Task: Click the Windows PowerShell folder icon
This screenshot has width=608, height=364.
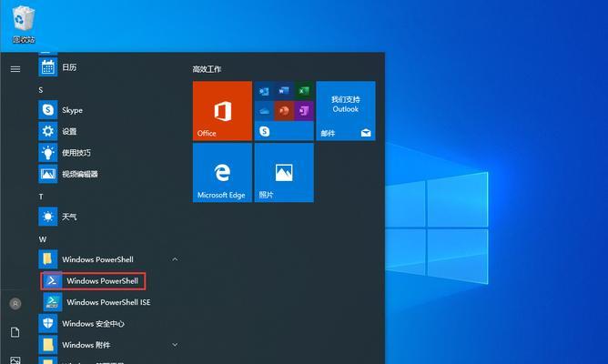Action: [48, 259]
